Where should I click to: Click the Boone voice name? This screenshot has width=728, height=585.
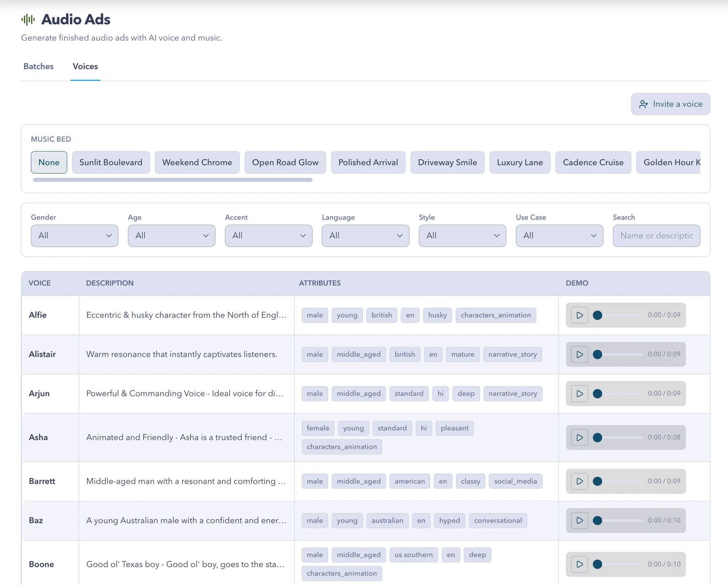41,564
